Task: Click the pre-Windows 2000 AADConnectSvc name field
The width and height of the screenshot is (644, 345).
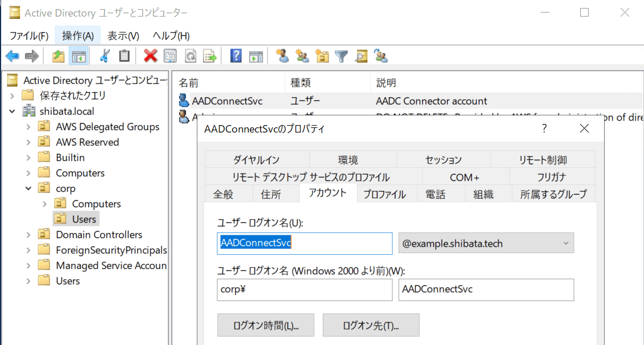Action: point(487,290)
